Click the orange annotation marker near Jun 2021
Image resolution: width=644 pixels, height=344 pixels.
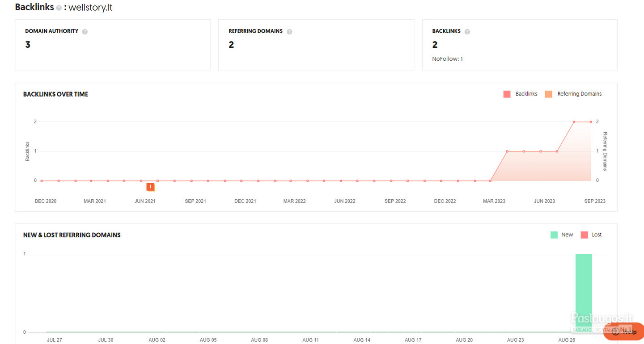(x=151, y=187)
